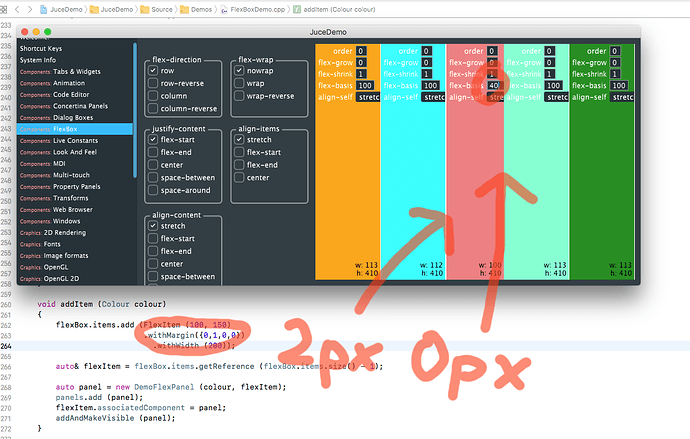Select align-items flex-end option
The height and width of the screenshot is (439, 690).
pos(257,165)
